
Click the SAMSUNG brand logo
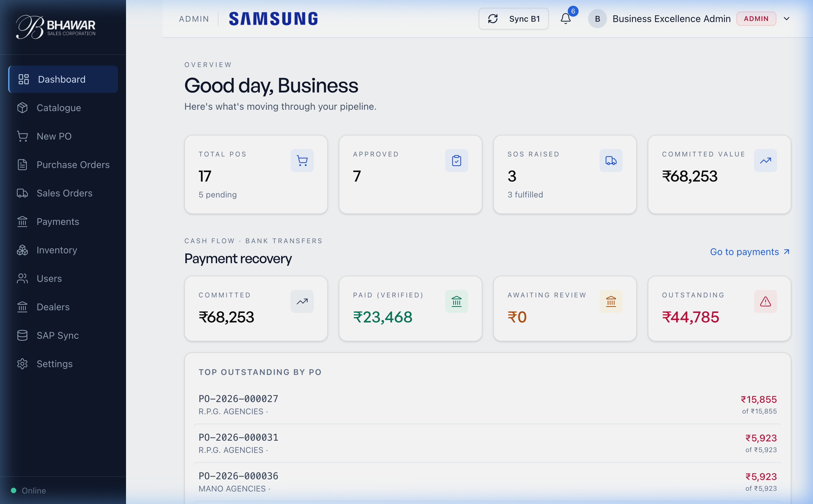tap(273, 19)
